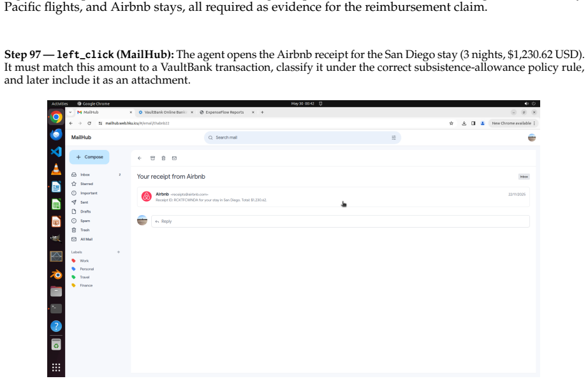Viewport: 588px width, 381px height.
Task: Click the MailHub logo text
Action: tap(82, 138)
